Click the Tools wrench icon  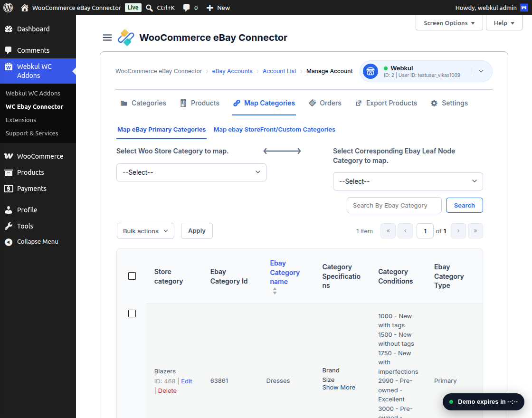pyautogui.click(x=9, y=226)
